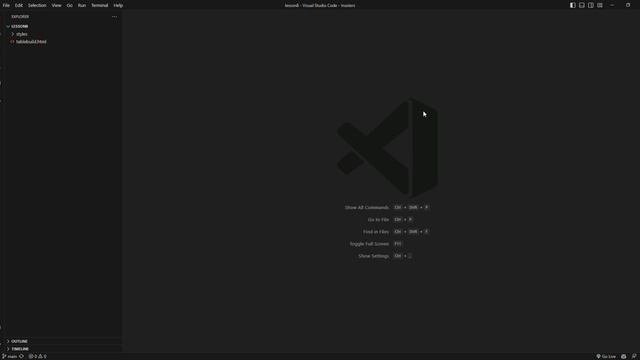Open the Selection menu
This screenshot has height=360, width=640.
click(x=37, y=5)
